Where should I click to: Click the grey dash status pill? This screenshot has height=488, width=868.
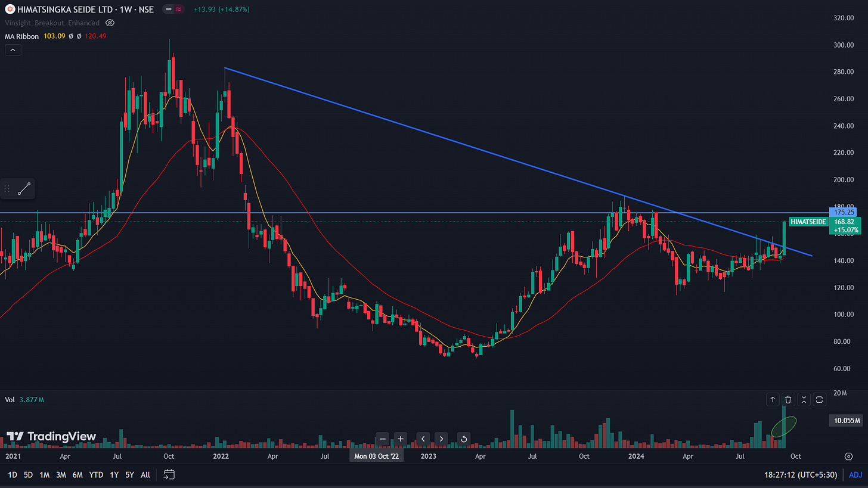click(x=170, y=10)
